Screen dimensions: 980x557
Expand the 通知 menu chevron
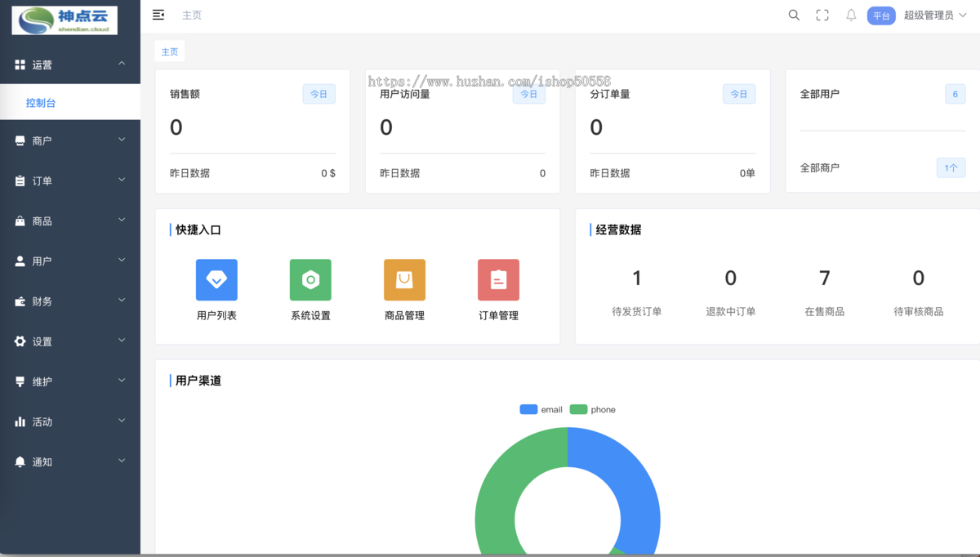(x=122, y=461)
